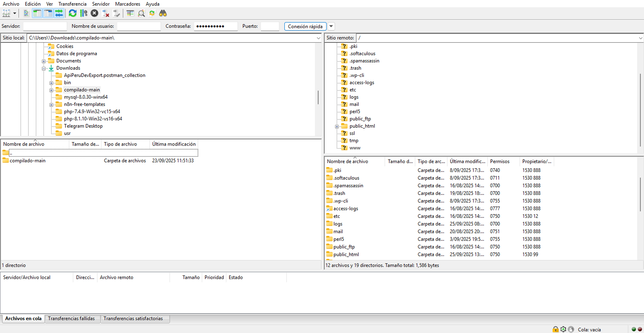Click the automatic data type gear icon
This screenshot has height=333, width=644.
pos(563,329)
